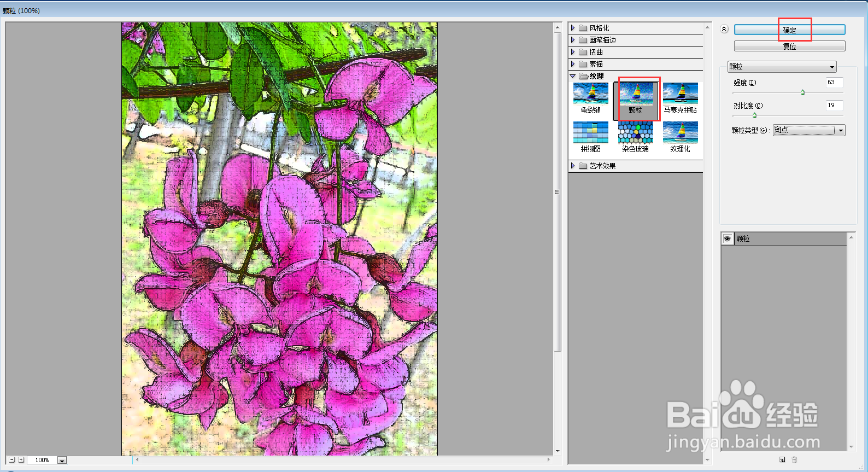Click the effect layers list scroll up arrow
Image resolution: width=868 pixels, height=472 pixels.
pos(851,237)
